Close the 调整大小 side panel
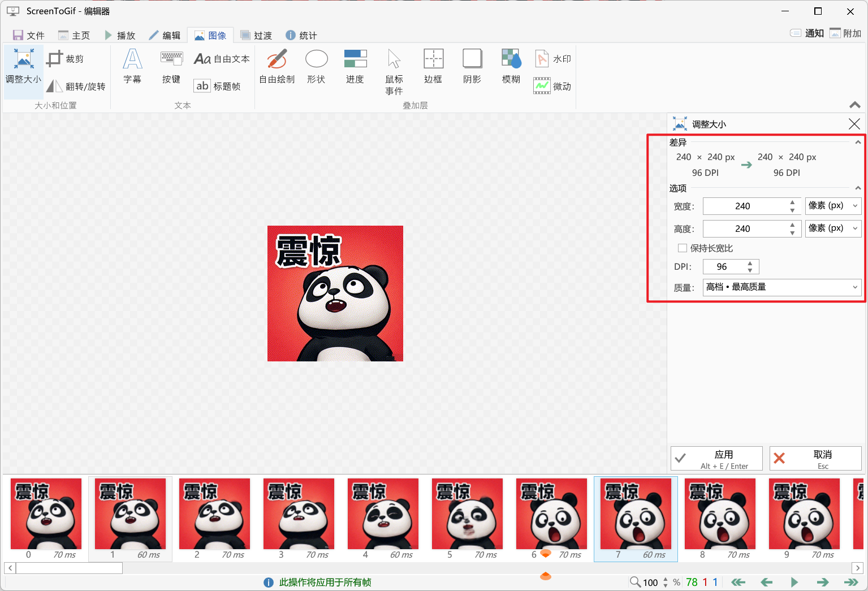 (x=854, y=124)
